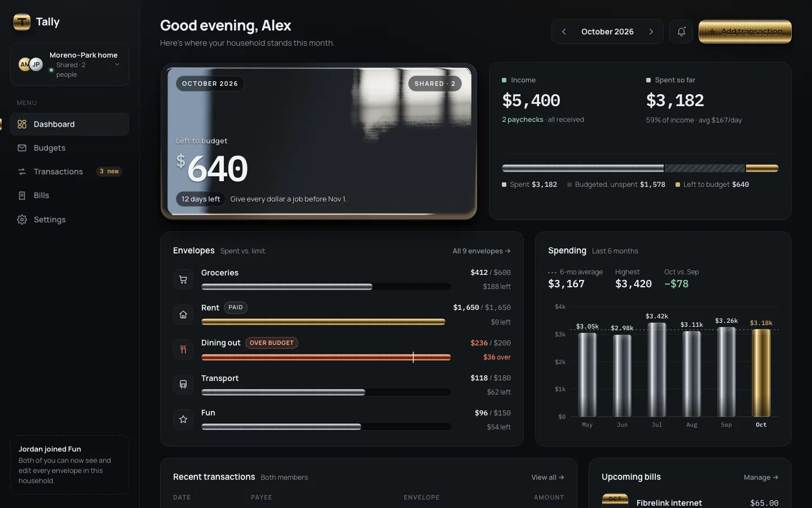This screenshot has width=812, height=508.
Task: Click the AM and JP household avatars
Action: click(x=30, y=64)
